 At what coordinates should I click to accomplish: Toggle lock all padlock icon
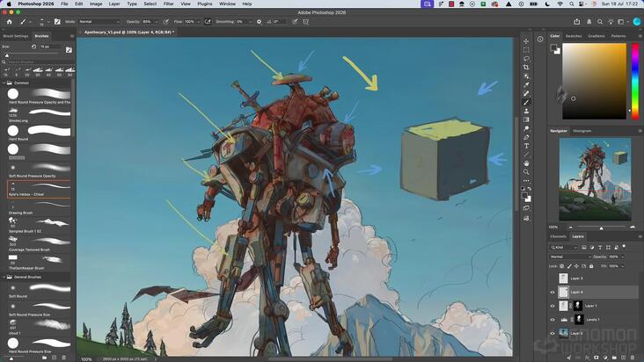pos(591,266)
